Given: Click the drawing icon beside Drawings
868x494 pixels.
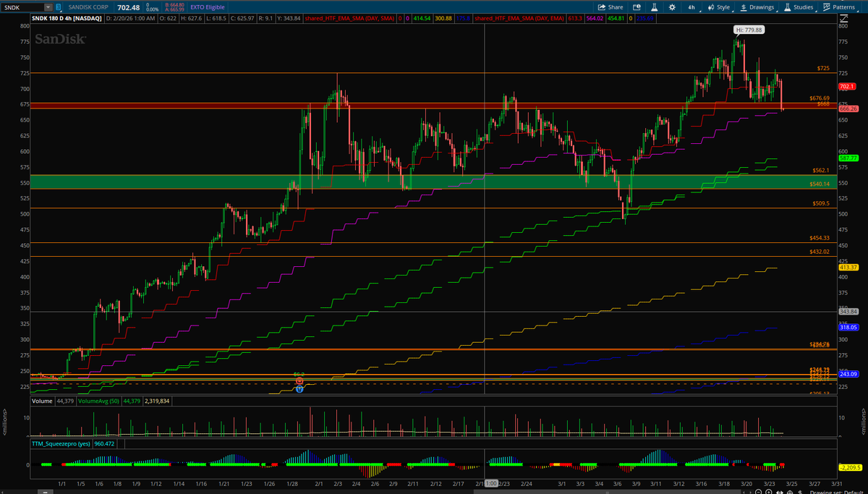Looking at the screenshot, I should click(745, 7).
